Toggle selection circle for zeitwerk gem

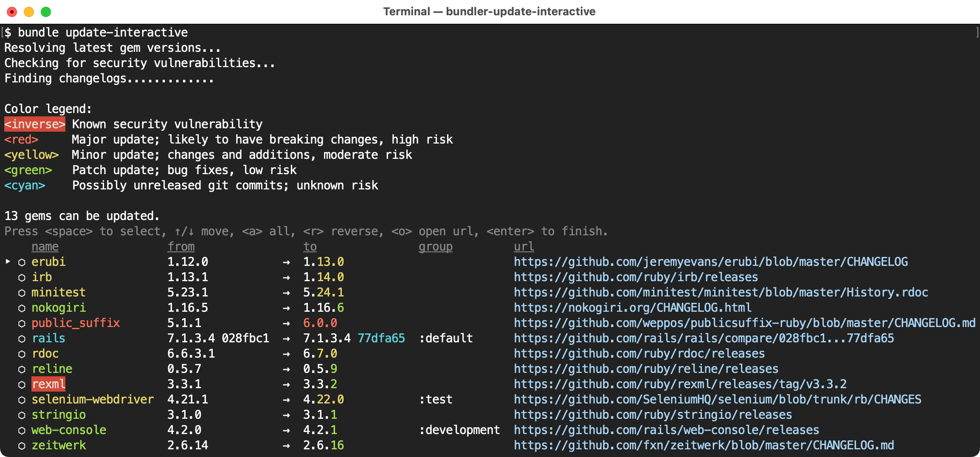pyautogui.click(x=22, y=446)
